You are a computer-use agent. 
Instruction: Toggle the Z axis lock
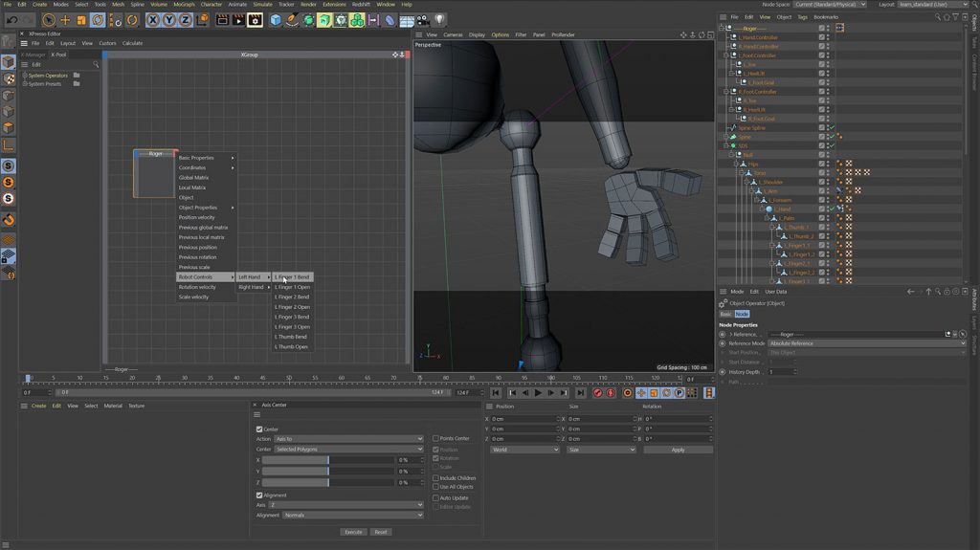click(x=185, y=20)
